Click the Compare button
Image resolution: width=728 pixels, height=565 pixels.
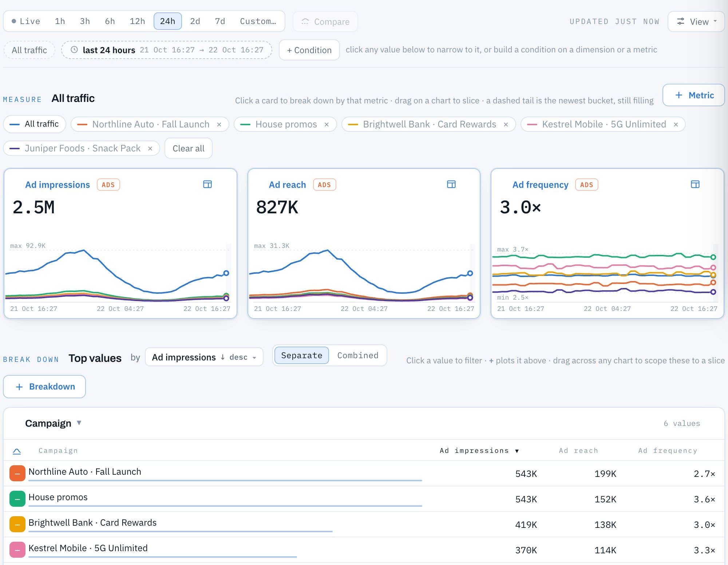325,21
